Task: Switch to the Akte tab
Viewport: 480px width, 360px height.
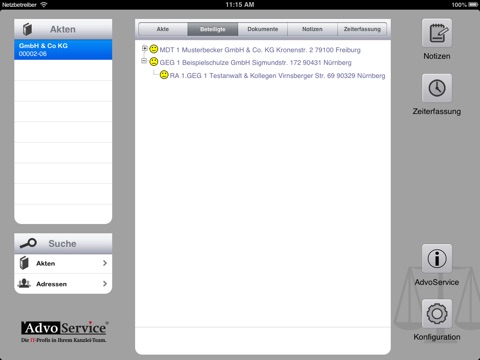Action: (x=163, y=29)
